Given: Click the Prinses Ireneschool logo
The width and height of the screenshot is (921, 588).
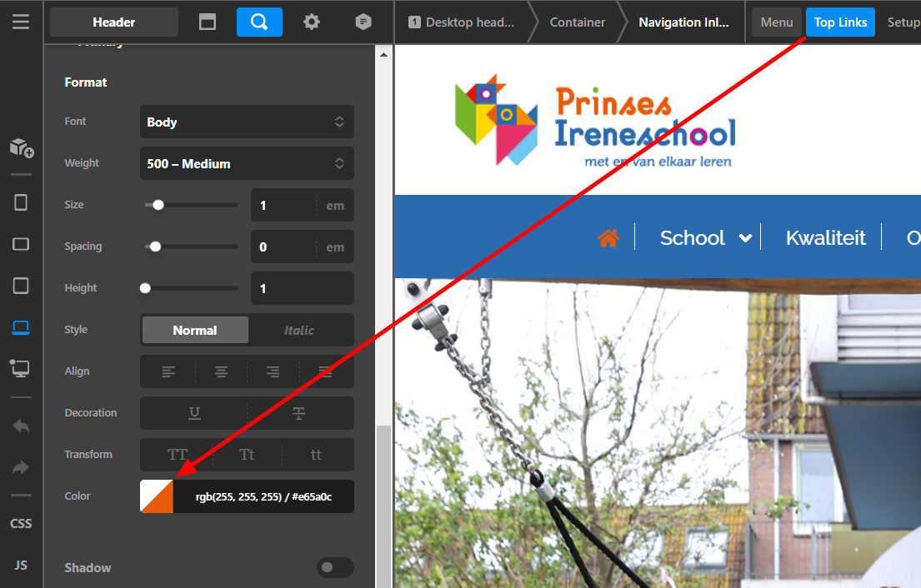Looking at the screenshot, I should pyautogui.click(x=595, y=120).
